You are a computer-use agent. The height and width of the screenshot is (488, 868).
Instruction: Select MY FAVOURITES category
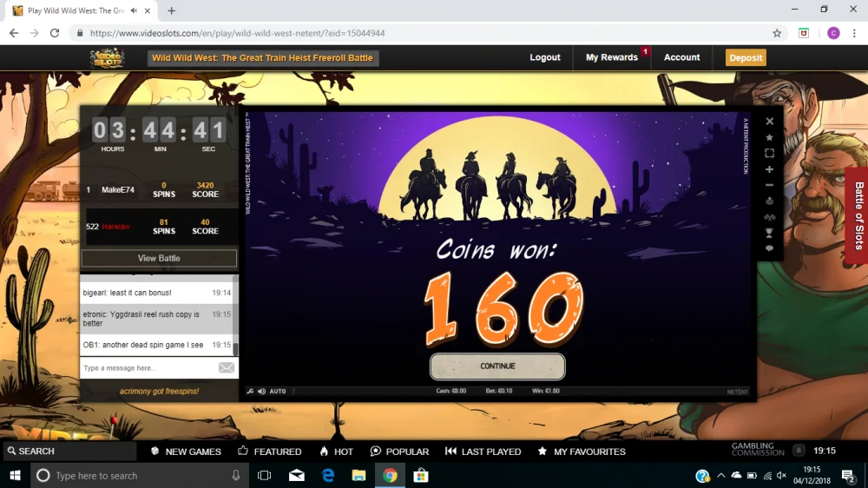coord(582,452)
